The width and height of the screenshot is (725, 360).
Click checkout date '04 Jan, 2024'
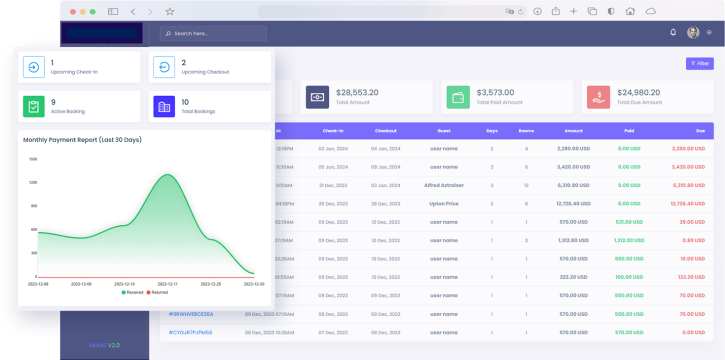(x=386, y=149)
